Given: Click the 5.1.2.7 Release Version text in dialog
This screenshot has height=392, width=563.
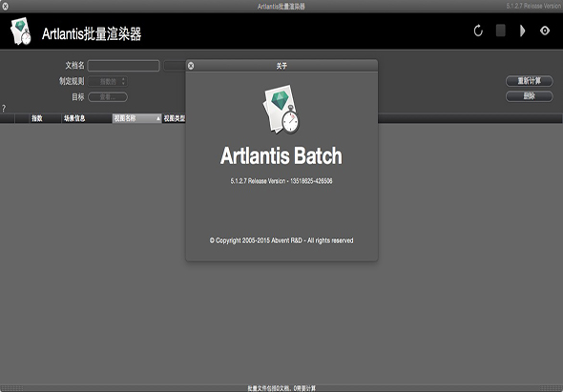Looking at the screenshot, I should (281, 181).
